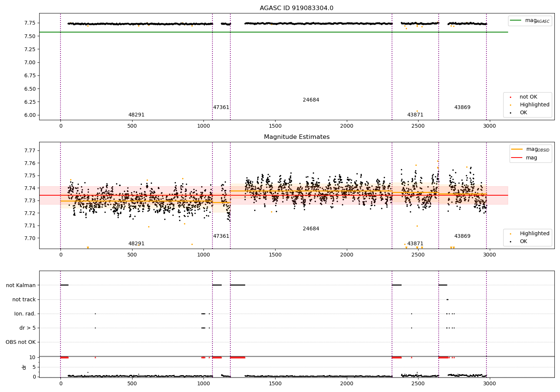Click the 5 tick on dr axis
Screen dimensions: 560x392
34,367
